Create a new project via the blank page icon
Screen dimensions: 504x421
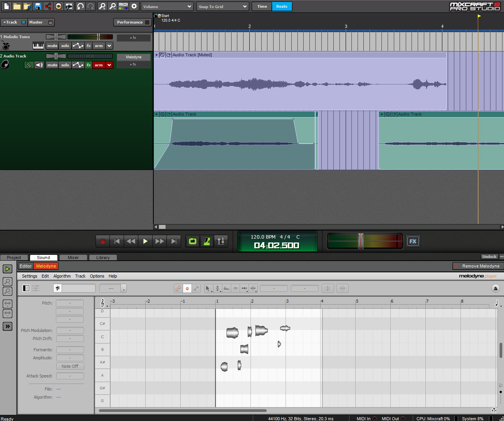(x=7, y=6)
